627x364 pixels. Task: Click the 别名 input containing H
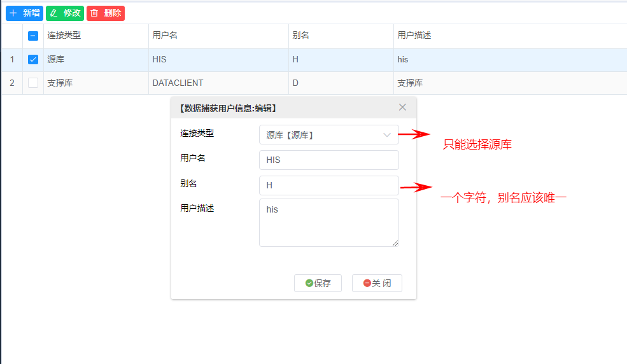[329, 185]
